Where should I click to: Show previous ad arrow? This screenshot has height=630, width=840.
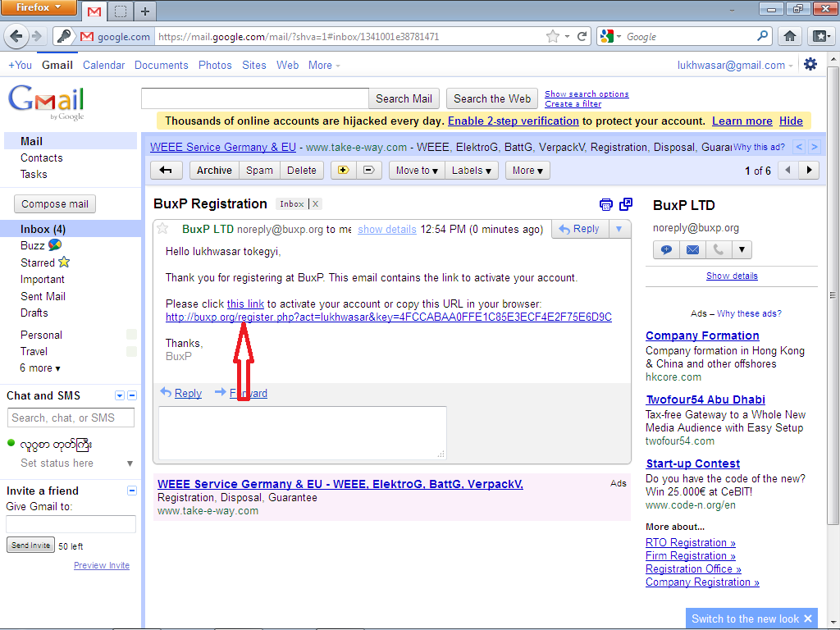(799, 147)
